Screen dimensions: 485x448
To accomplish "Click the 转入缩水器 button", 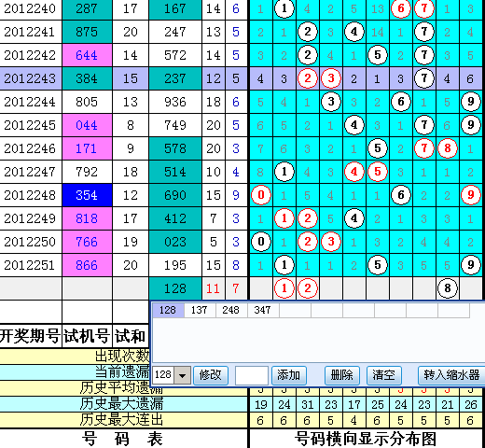I will click(x=451, y=375).
